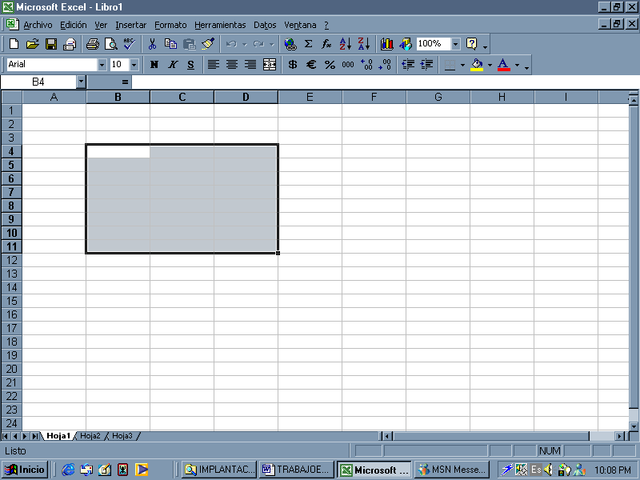Apply currency style with the dollar icon
The height and width of the screenshot is (480, 640).
[x=292, y=64]
